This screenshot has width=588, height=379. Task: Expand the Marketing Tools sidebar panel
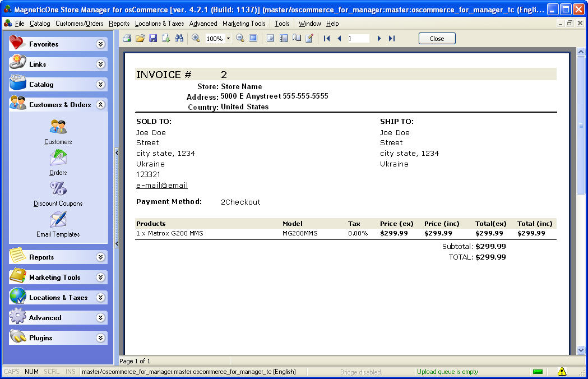point(100,278)
